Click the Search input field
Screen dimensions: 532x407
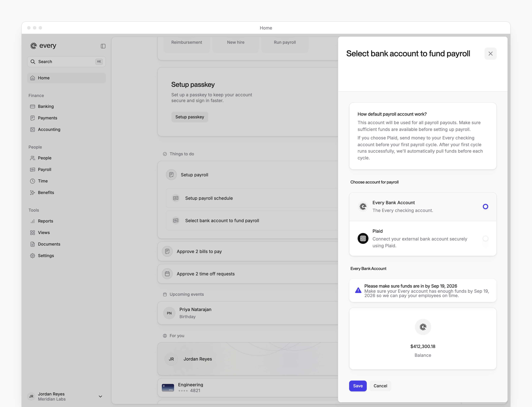coord(66,62)
